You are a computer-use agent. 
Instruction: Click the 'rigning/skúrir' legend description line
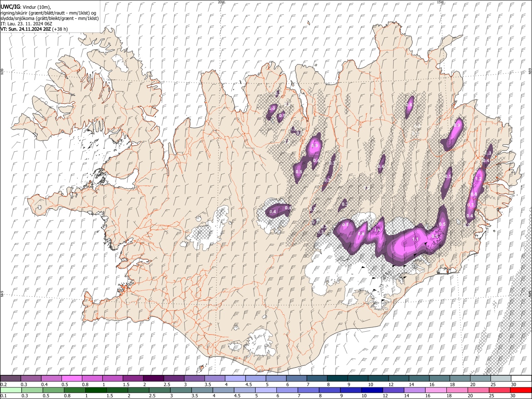click(48, 13)
